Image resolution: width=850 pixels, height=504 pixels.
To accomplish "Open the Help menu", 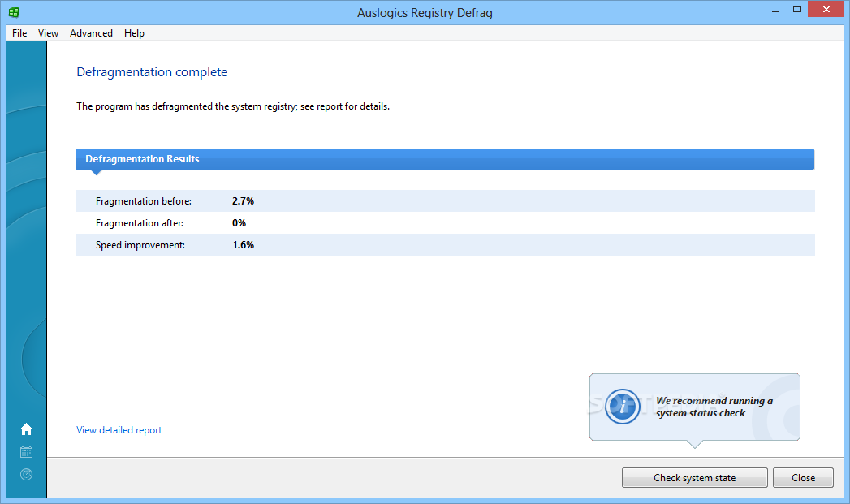I will point(134,33).
